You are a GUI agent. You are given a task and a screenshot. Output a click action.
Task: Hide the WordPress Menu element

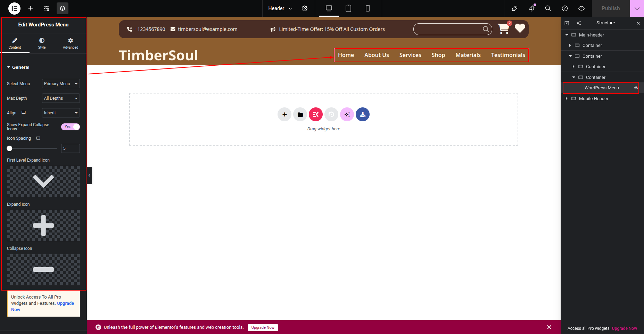636,88
